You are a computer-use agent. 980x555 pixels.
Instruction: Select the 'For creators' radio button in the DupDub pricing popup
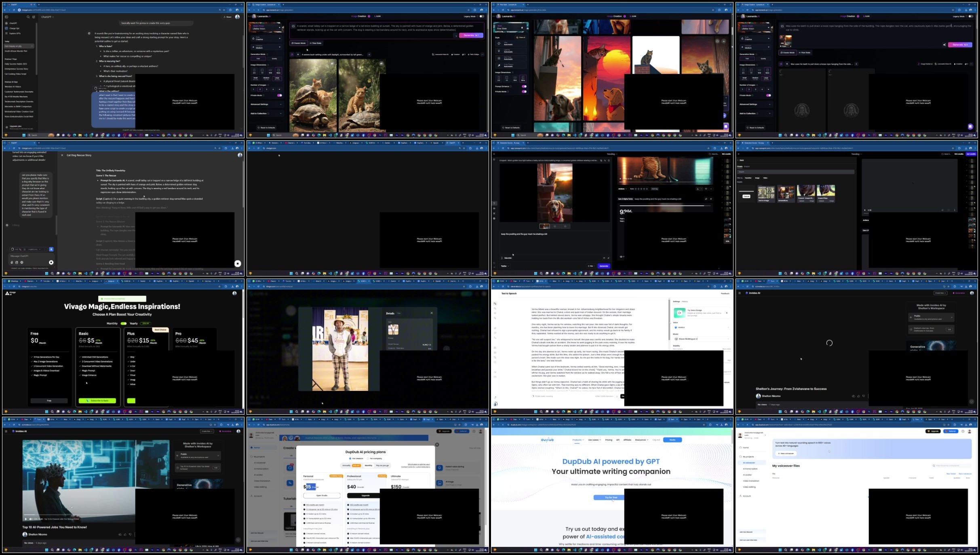coord(350,458)
